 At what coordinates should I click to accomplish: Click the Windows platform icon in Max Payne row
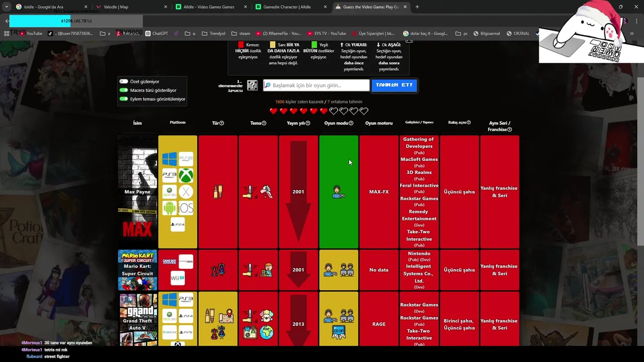point(170,159)
